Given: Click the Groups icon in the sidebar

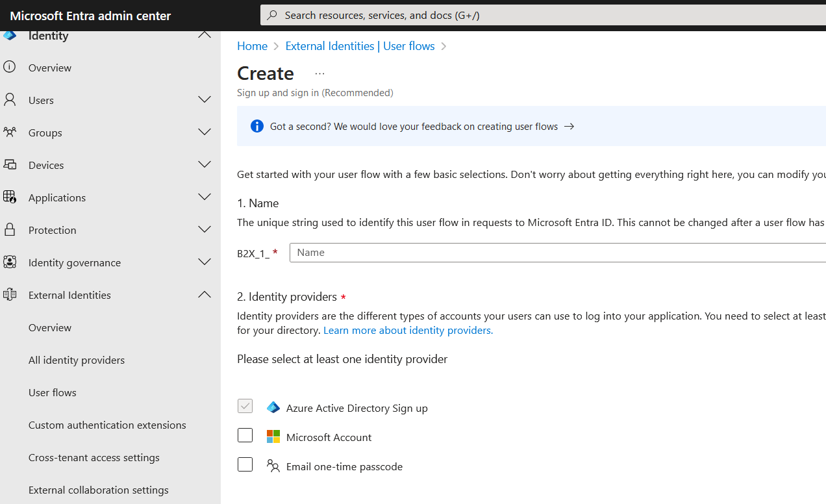Looking at the screenshot, I should click(10, 132).
